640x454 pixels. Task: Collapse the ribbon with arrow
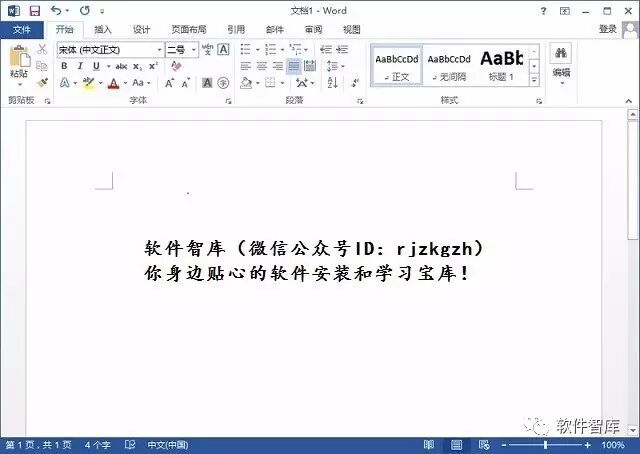pos(629,101)
